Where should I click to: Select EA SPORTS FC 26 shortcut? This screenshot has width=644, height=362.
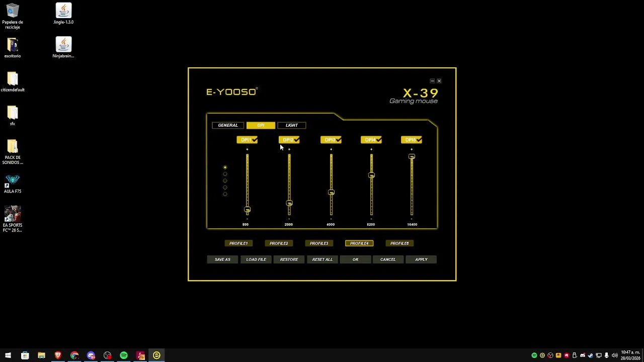13,219
